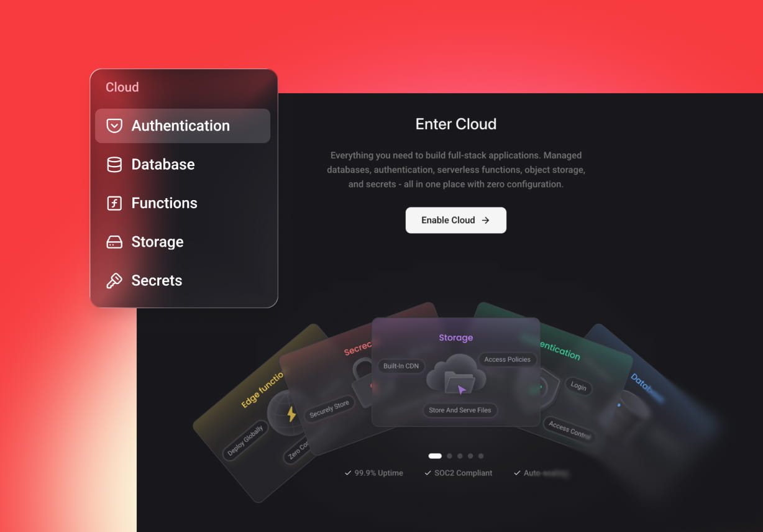Click the Storage drive icon

(114, 242)
